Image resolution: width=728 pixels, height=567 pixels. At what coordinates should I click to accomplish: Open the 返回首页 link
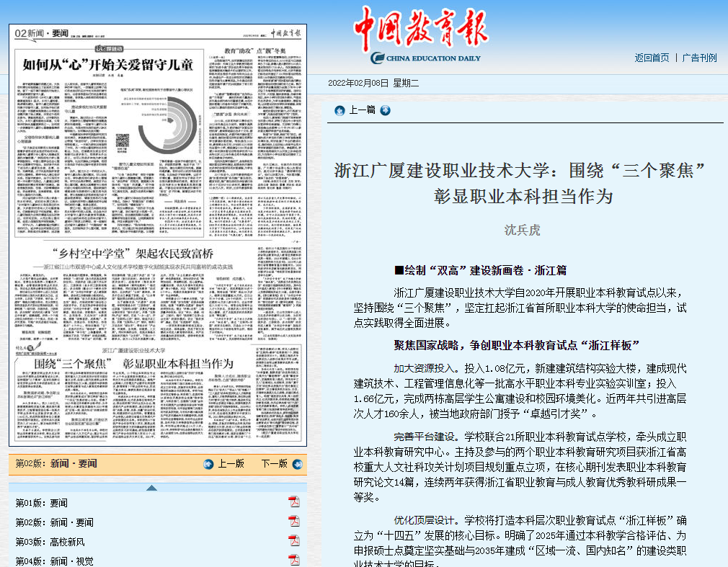652,58
